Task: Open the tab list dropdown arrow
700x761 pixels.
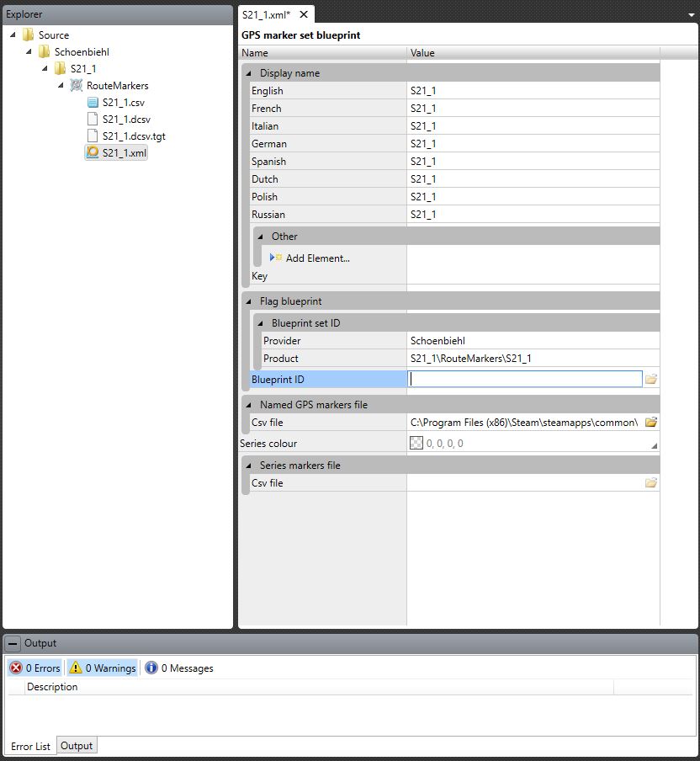Action: (692, 15)
